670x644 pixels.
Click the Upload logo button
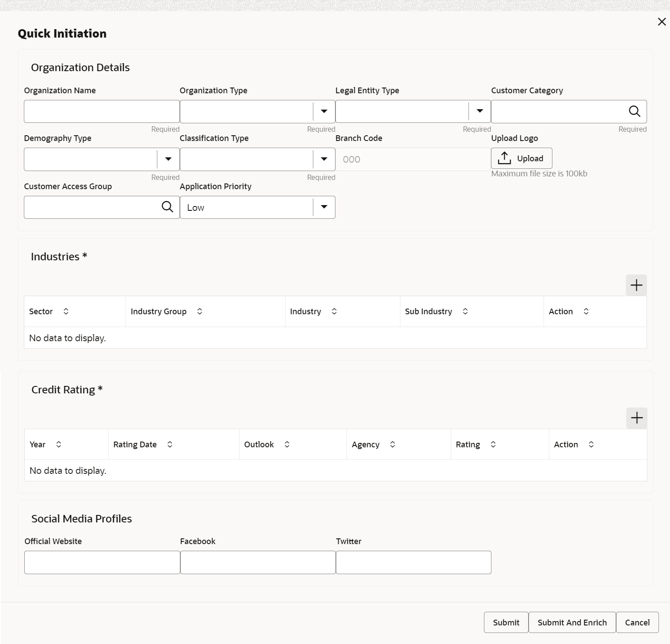[x=522, y=158]
